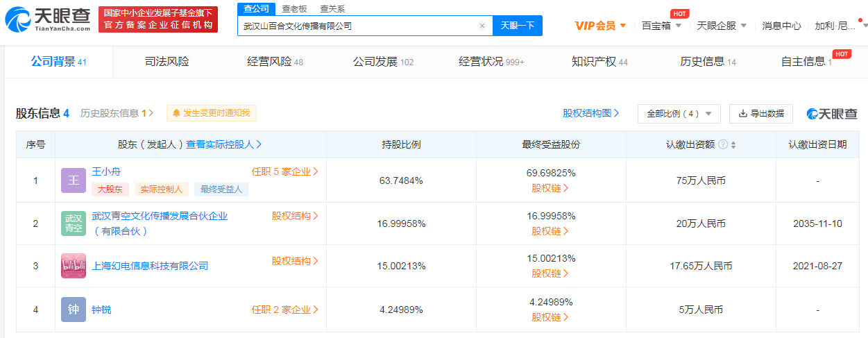The image size is (868, 338).
Task: Switch to the 查关系 search tab
Action: click(332, 9)
